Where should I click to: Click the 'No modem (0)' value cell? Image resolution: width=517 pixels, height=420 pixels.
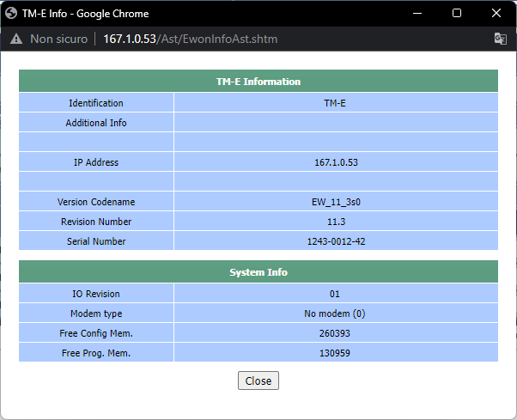[336, 313]
